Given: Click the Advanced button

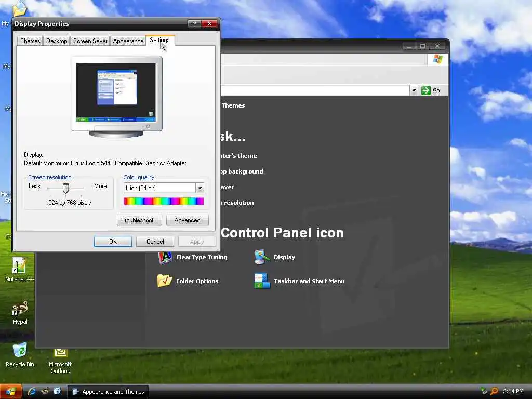Looking at the screenshot, I should click(187, 220).
